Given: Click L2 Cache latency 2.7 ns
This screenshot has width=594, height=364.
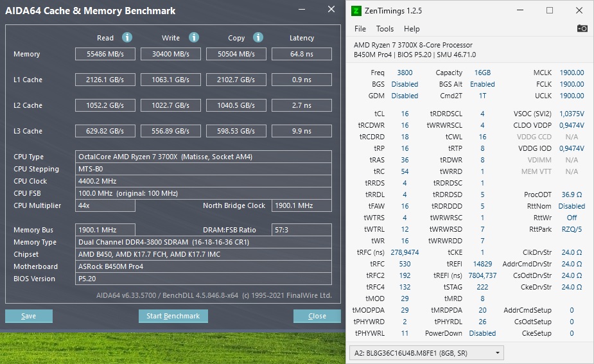Looking at the screenshot, I should click(302, 105).
